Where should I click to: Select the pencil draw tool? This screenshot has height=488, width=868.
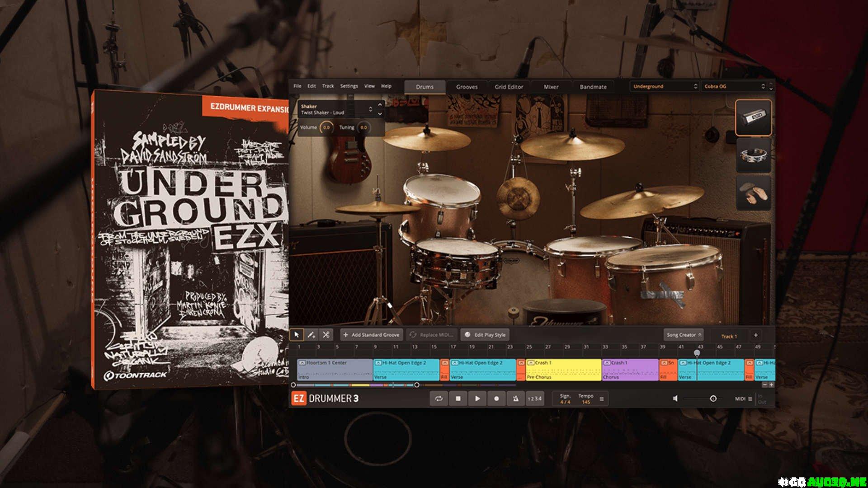pos(311,335)
